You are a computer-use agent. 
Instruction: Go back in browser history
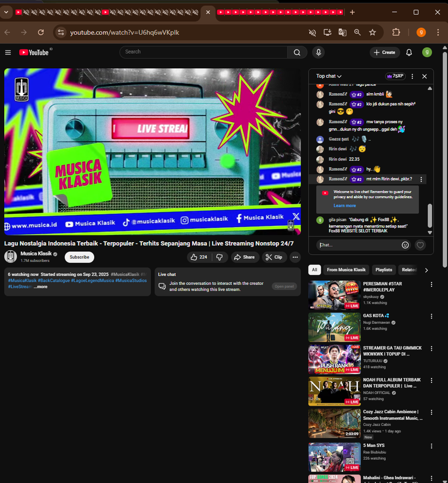click(x=7, y=33)
